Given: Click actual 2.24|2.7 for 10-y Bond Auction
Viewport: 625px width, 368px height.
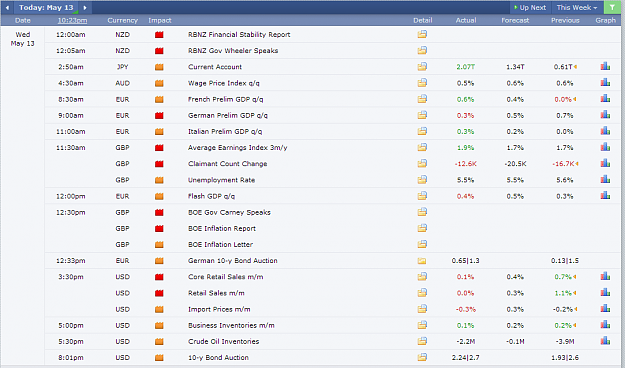Looking at the screenshot, I should 466,358.
